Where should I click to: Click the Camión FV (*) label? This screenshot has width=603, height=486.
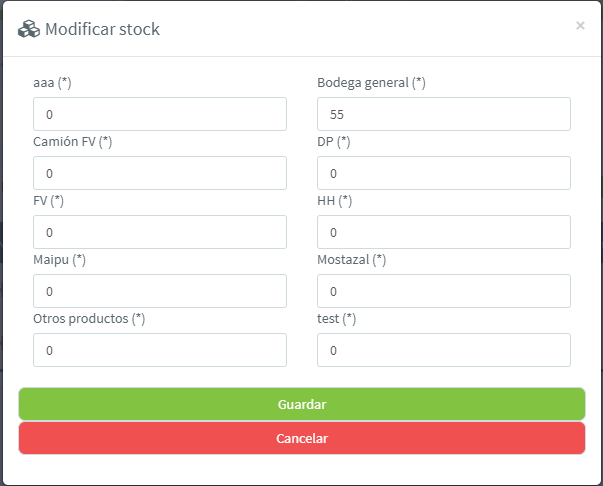(x=73, y=142)
